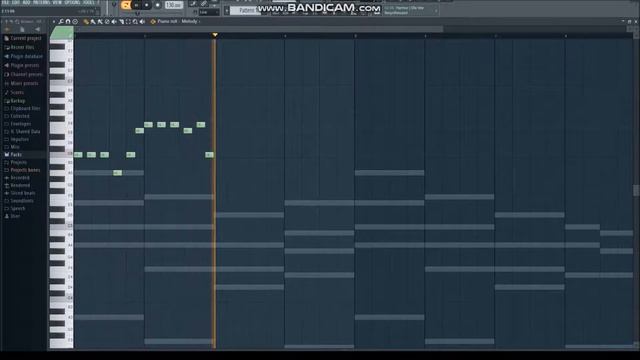Click the green corner box above piano keys
The height and width of the screenshot is (360, 640).
click(62, 33)
